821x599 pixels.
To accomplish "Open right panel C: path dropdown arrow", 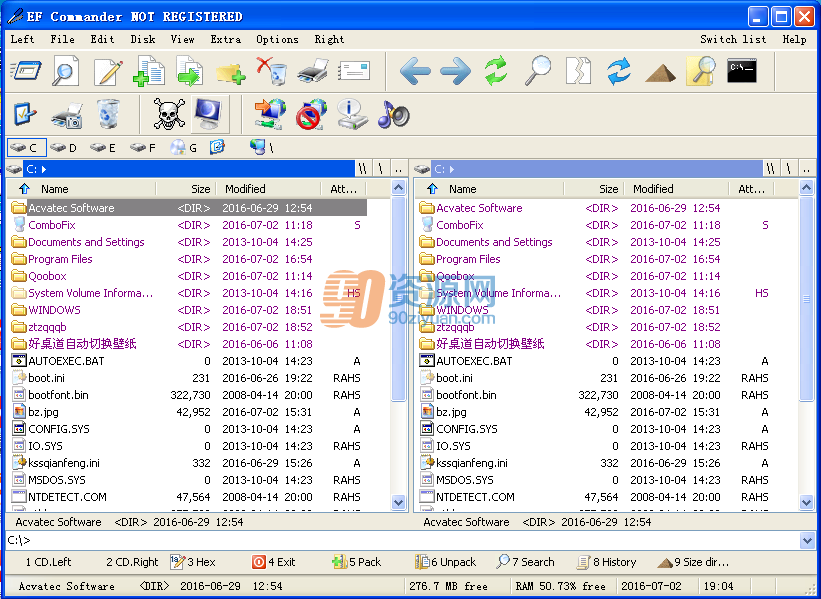I will [452, 169].
